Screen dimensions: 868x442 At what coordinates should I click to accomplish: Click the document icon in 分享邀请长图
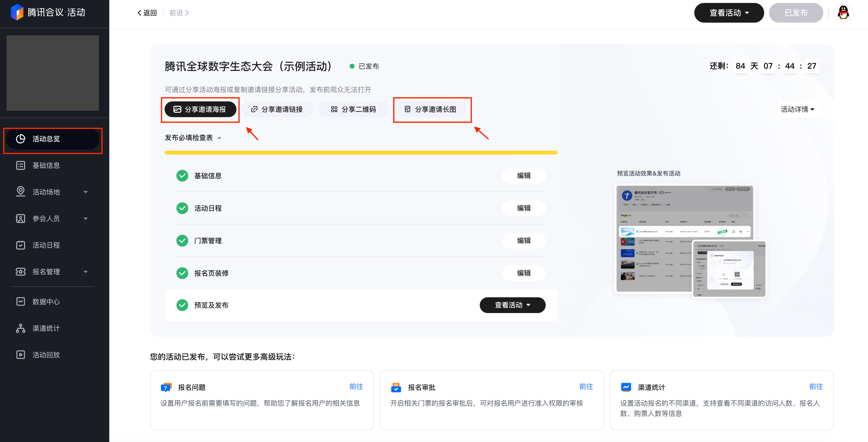(407, 109)
